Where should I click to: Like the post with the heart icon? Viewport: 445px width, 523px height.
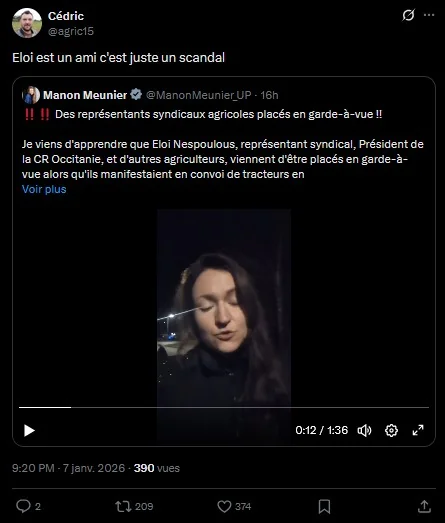pos(224,506)
